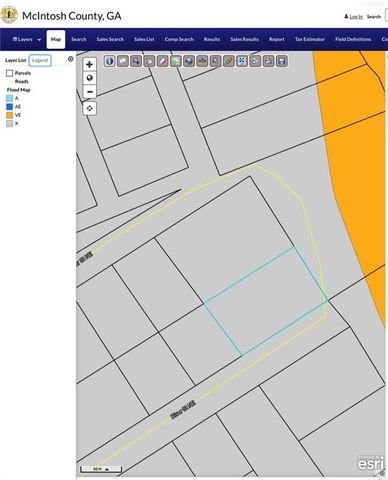Click the Search label at top right
This screenshot has height=480, width=388.
(374, 16)
